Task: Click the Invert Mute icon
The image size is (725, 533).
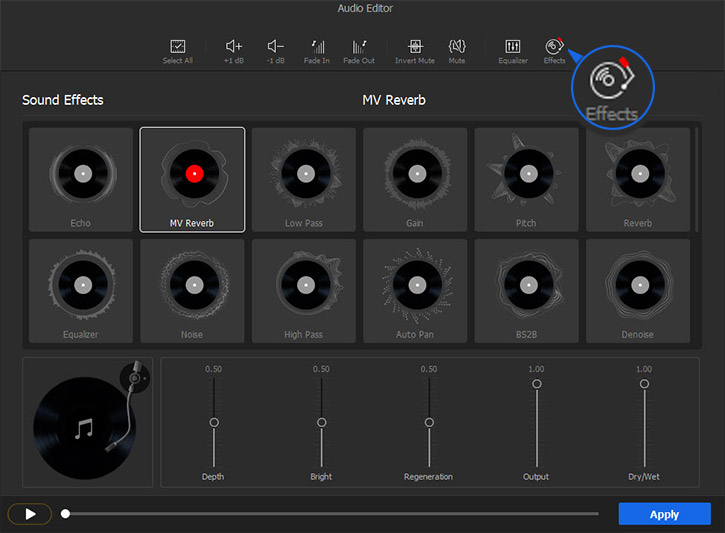Action: pos(415,47)
